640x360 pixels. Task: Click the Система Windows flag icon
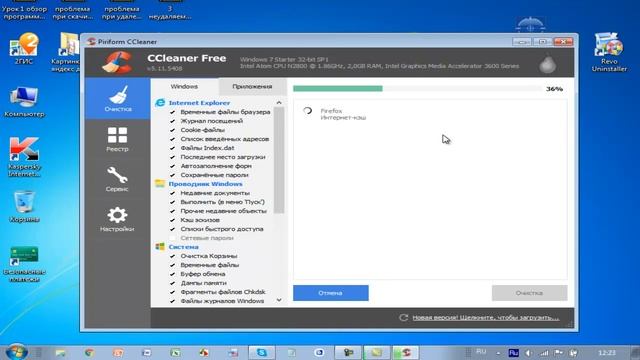click(x=160, y=247)
